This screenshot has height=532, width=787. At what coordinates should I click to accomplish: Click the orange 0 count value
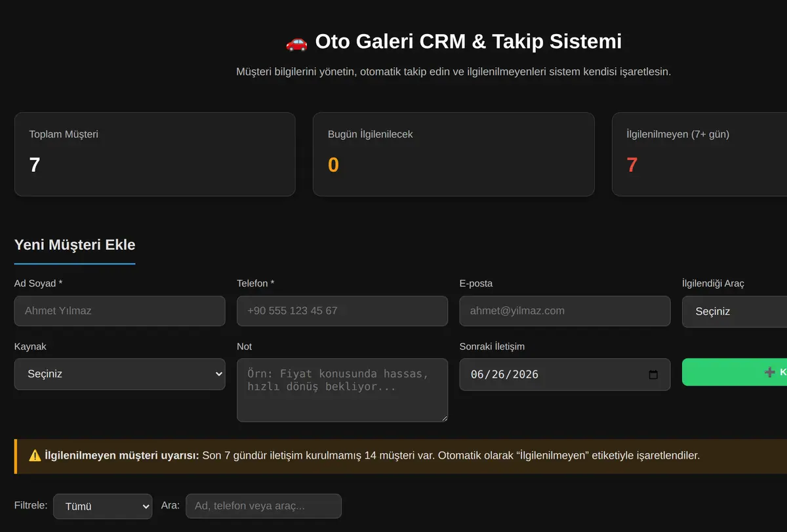tap(333, 165)
